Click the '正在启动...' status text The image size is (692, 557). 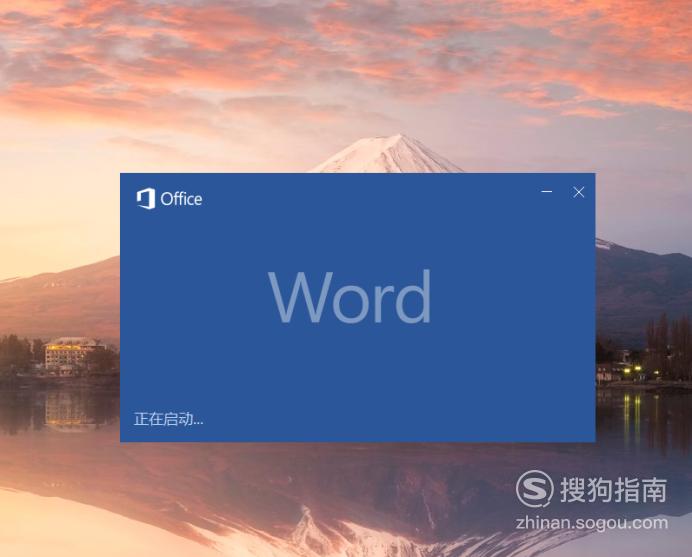169,419
